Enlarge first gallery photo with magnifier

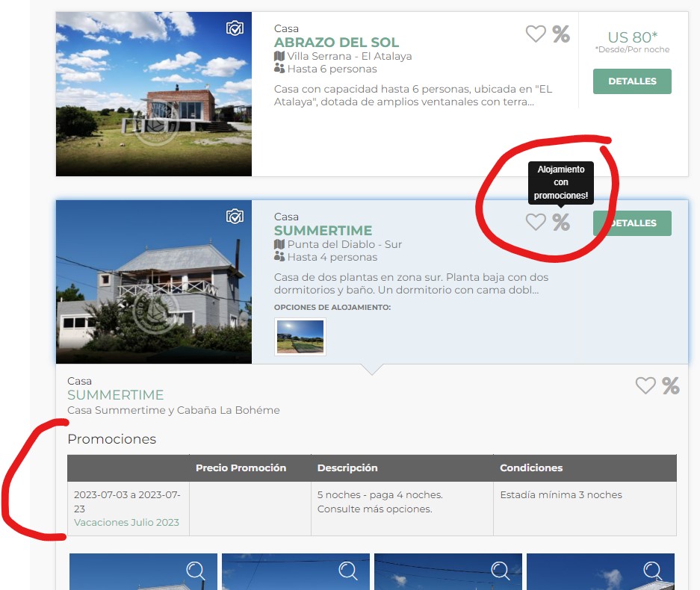(196, 571)
